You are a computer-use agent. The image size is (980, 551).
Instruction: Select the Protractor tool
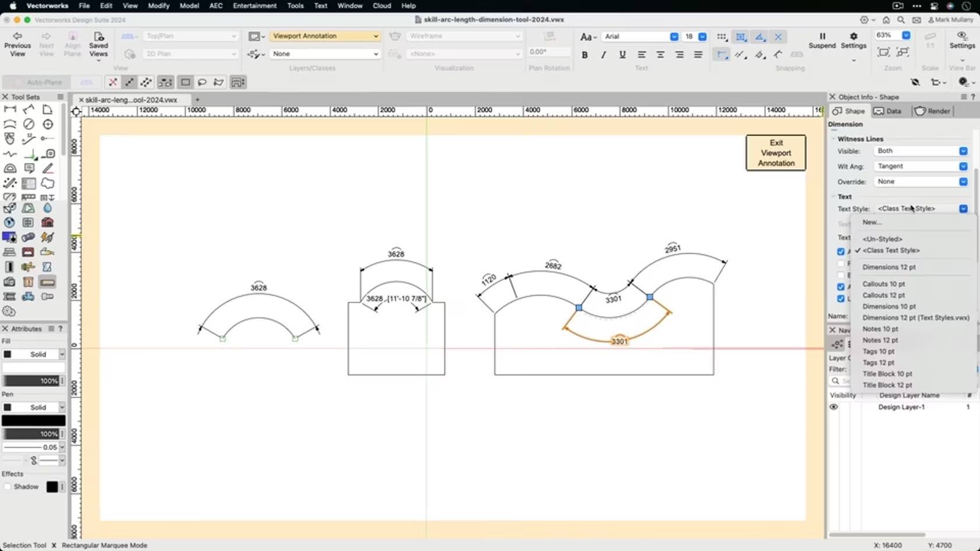pos(10,169)
